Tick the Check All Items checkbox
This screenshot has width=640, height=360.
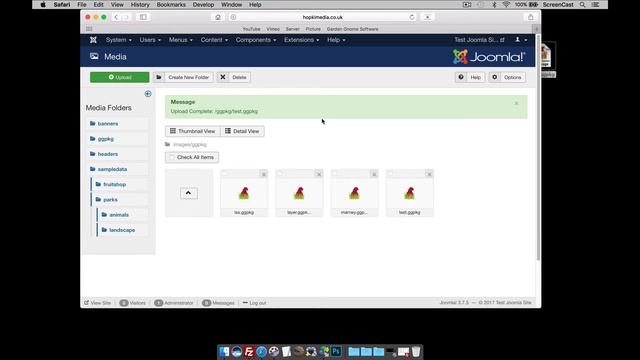pyautogui.click(x=172, y=157)
